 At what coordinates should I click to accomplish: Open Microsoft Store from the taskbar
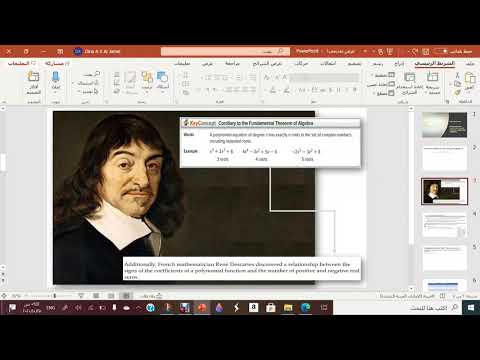tap(271, 307)
